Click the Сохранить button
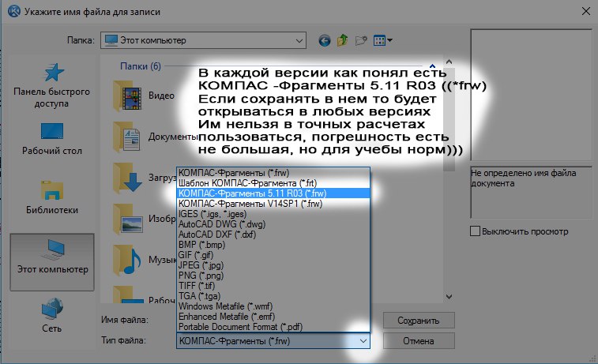Image resolution: width=598 pixels, height=364 pixels. click(419, 321)
